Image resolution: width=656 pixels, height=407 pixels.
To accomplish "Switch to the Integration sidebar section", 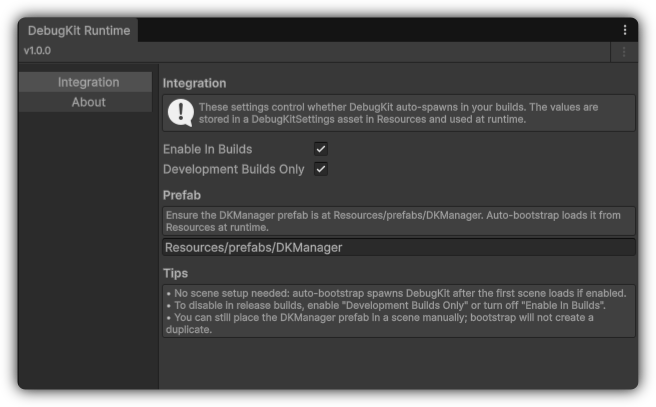I will pyautogui.click(x=88, y=82).
